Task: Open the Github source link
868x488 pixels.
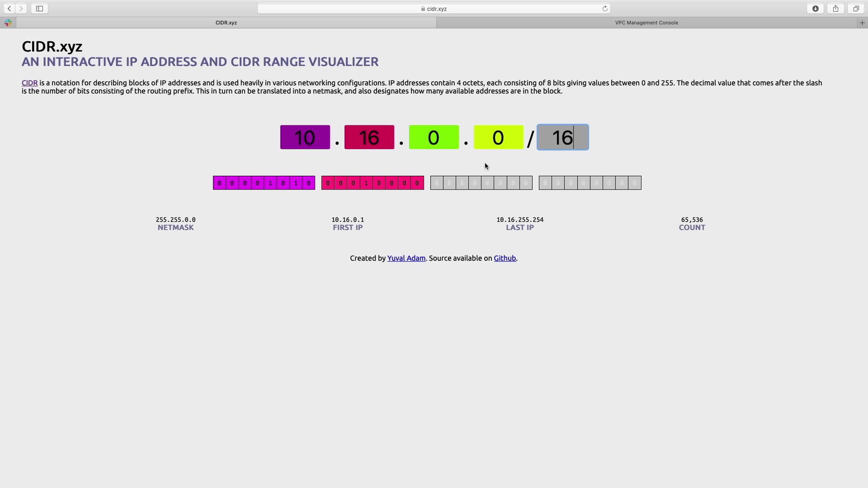Action: coord(505,258)
